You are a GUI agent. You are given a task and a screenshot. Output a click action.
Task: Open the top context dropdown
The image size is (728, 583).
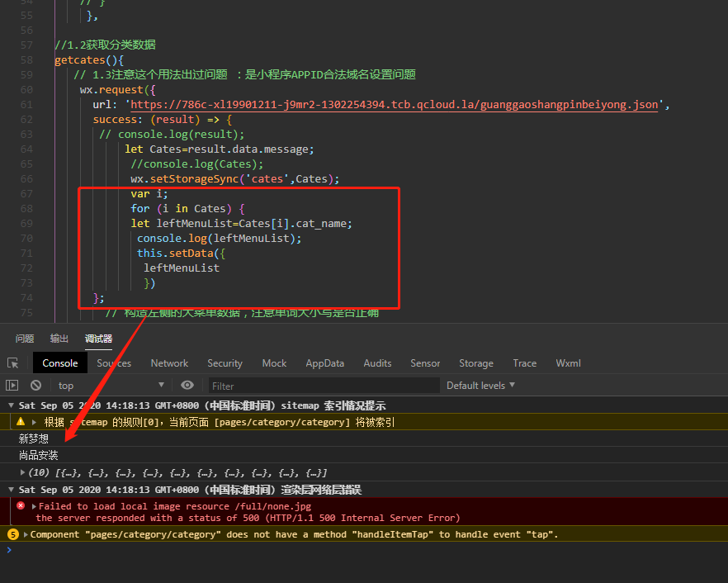coord(111,386)
